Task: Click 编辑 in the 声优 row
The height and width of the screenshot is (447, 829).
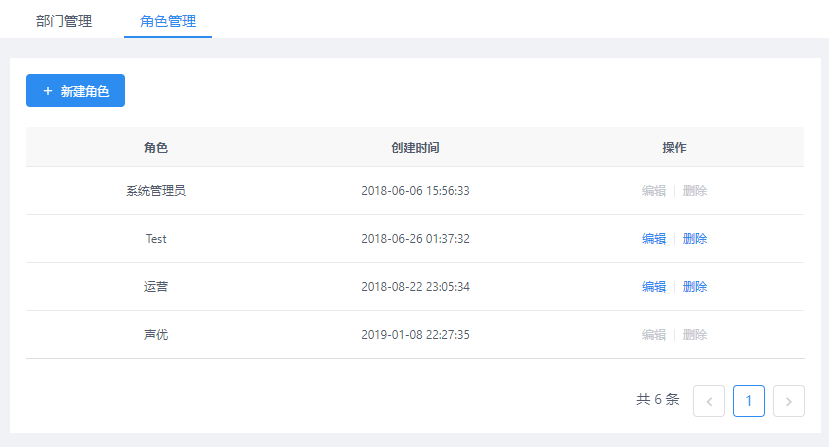Action: [x=654, y=335]
